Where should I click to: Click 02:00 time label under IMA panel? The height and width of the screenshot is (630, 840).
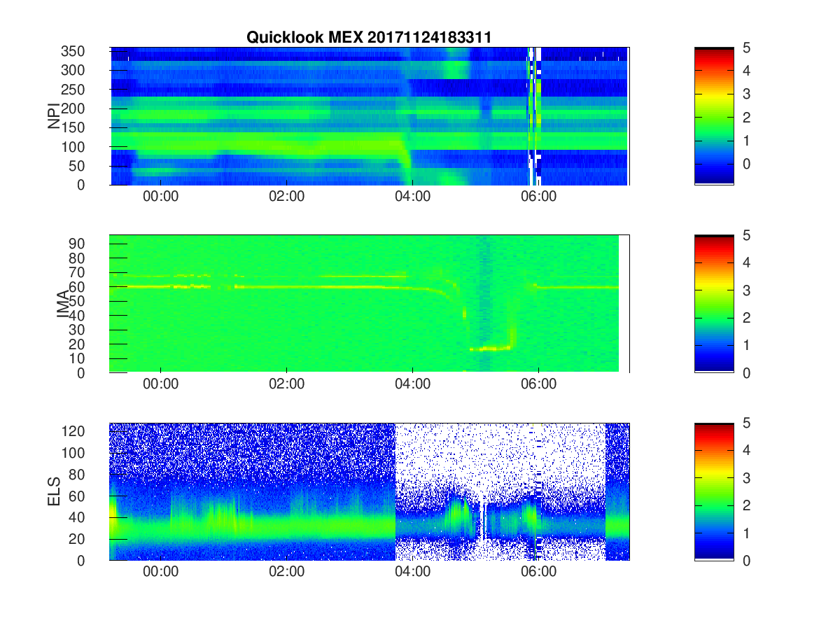pos(287,384)
